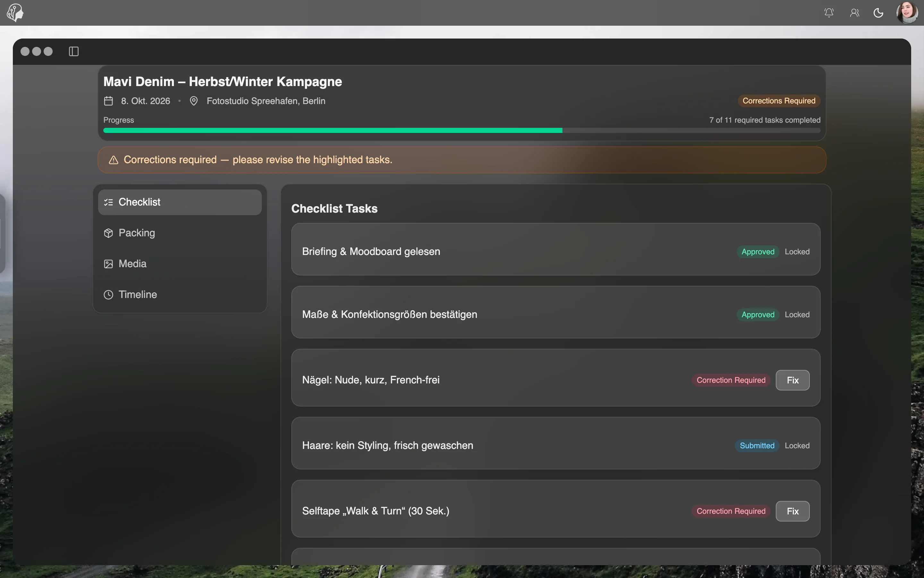Click Locked label on Haare row
The height and width of the screenshot is (578, 924).
797,446
